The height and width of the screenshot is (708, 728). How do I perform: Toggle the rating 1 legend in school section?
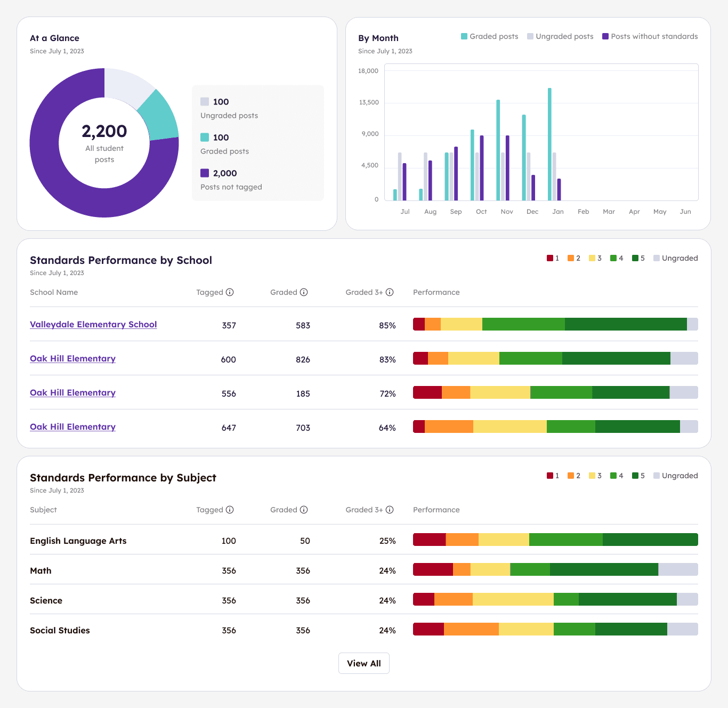549,258
